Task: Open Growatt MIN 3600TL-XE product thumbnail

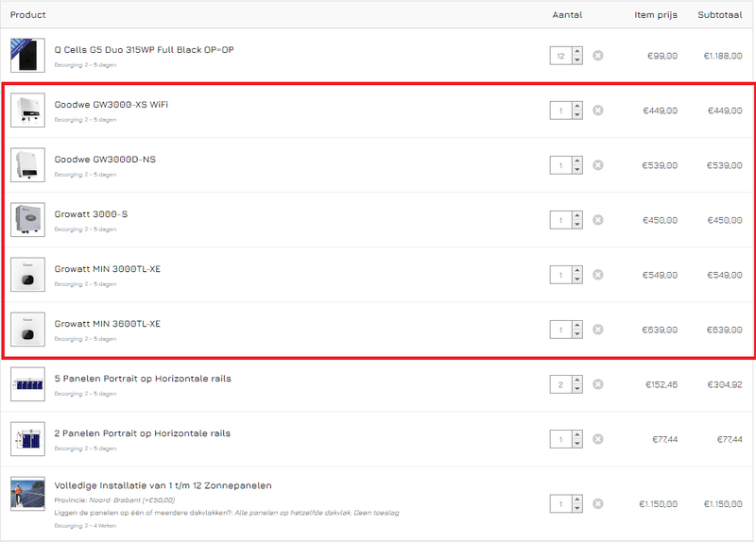Action: tap(28, 330)
